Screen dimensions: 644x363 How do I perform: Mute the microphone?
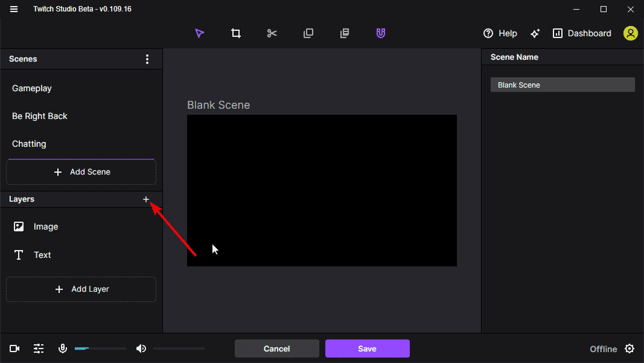click(62, 349)
